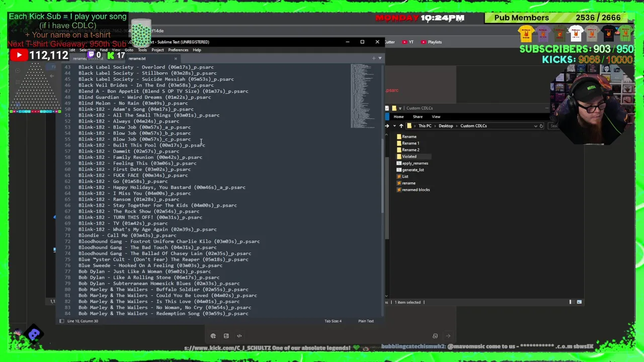
Task: Select the generate_list script file
Action: point(411,170)
